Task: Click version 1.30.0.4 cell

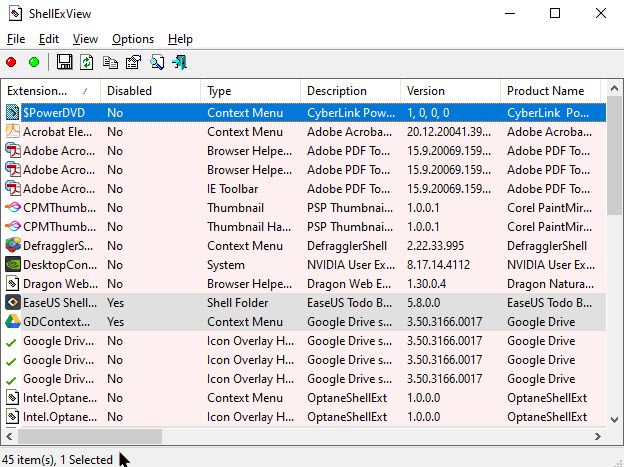Action: click(426, 284)
